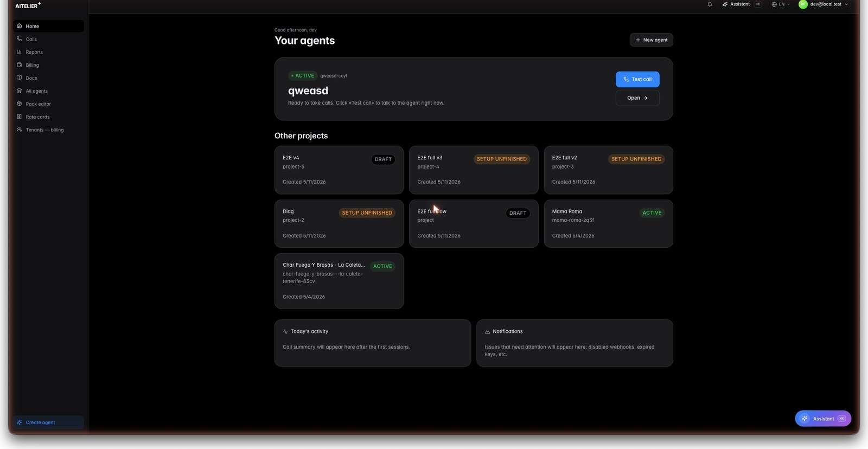Viewport: 868px width, 449px height.
Task: Click the Home house icon
Action: pos(20,26)
